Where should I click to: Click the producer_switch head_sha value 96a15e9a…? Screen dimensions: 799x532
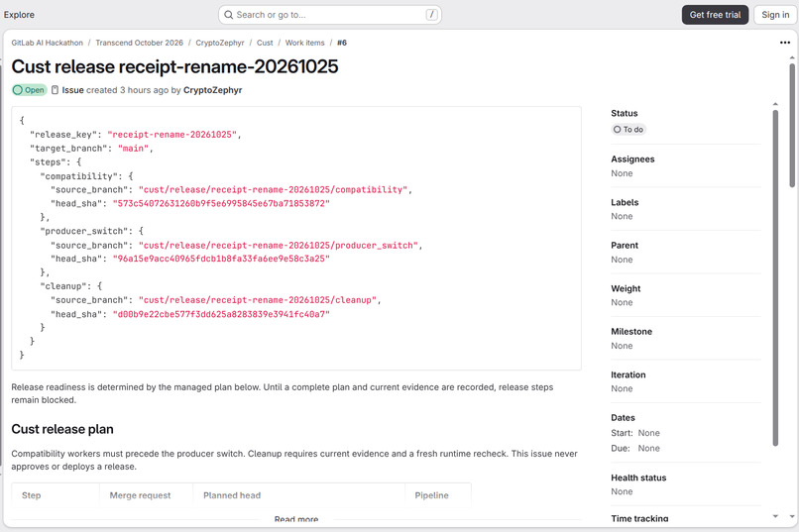coord(221,259)
